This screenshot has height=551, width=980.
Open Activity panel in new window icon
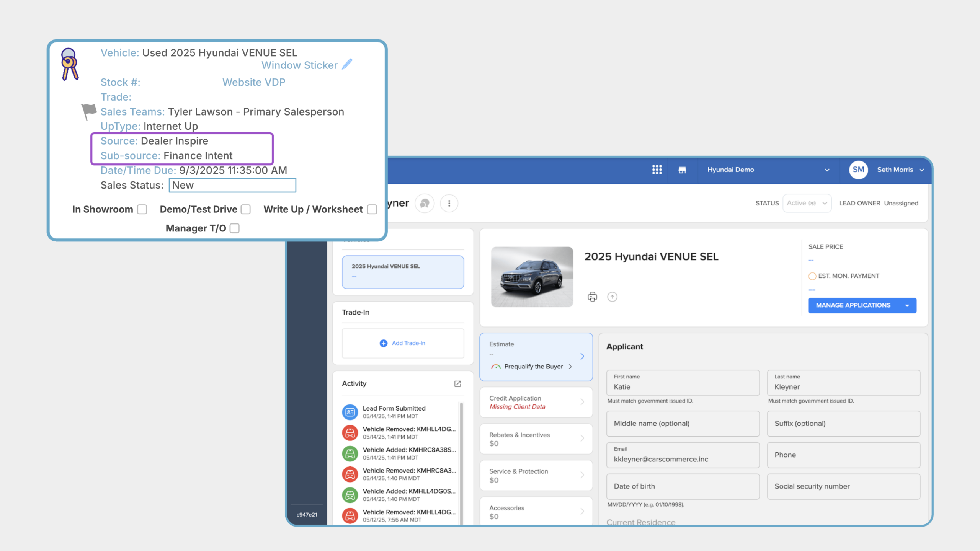(457, 384)
